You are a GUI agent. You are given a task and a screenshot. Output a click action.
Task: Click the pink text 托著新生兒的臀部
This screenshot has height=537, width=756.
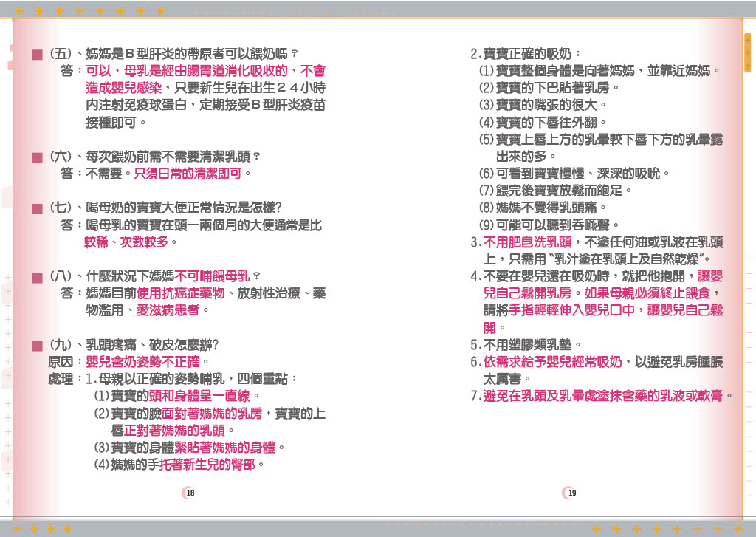207,465
